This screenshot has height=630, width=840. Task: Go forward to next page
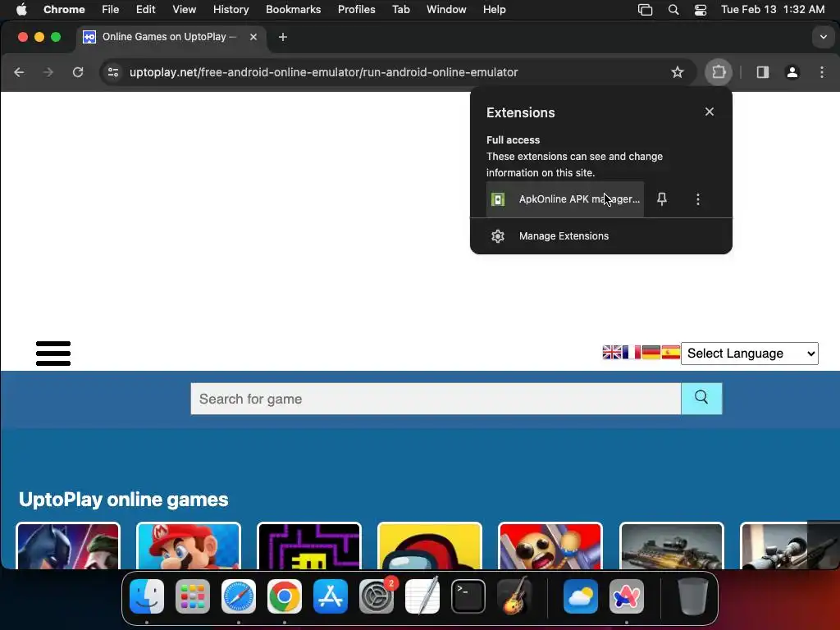point(48,72)
